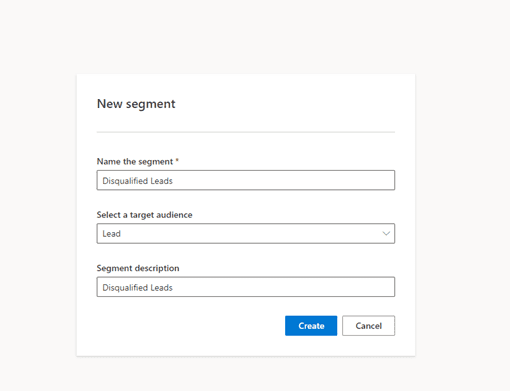Click empty space right of description text
The width and height of the screenshot is (510, 391).
283,287
